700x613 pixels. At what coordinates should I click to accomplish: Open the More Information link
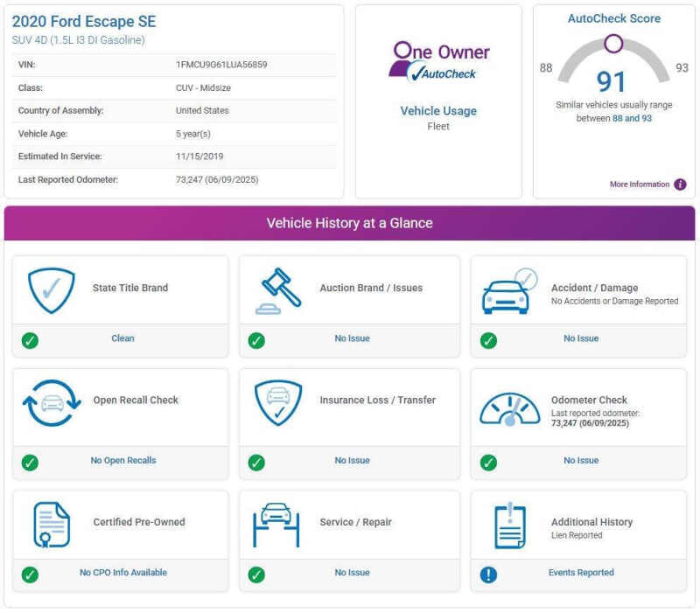(639, 185)
